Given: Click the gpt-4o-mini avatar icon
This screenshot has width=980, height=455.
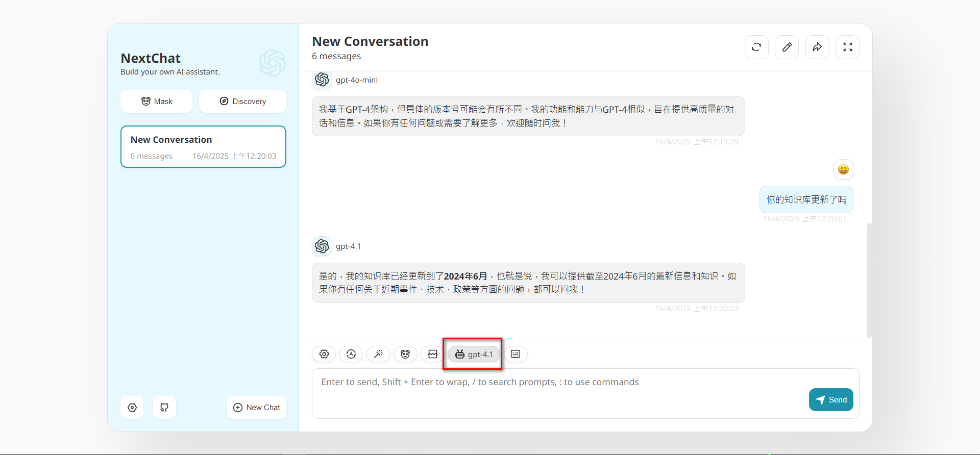Looking at the screenshot, I should tap(322, 80).
